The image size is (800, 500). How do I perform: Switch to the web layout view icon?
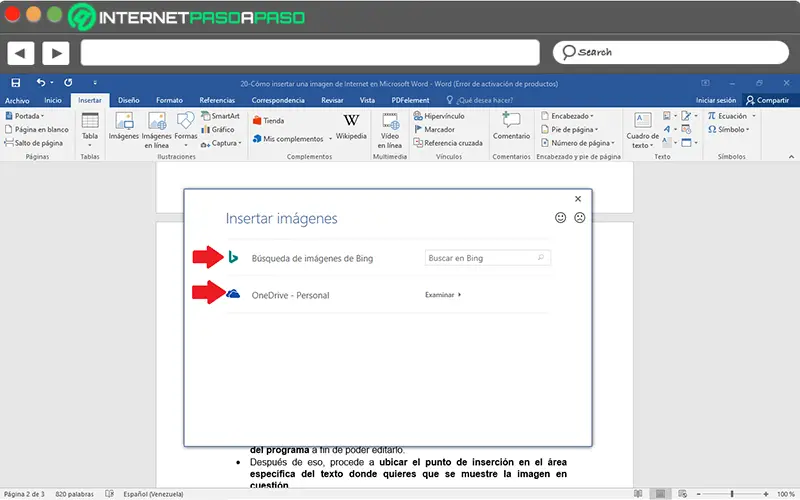[x=683, y=493]
